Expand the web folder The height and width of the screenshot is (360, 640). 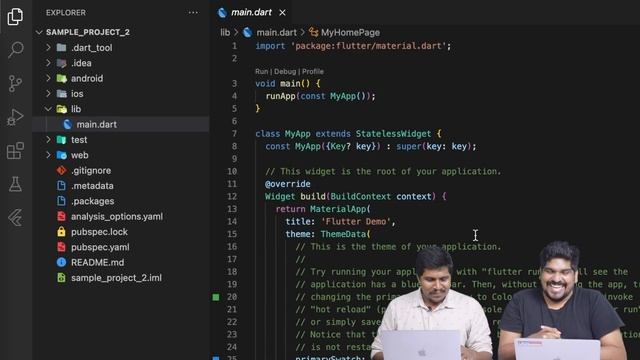(48, 155)
